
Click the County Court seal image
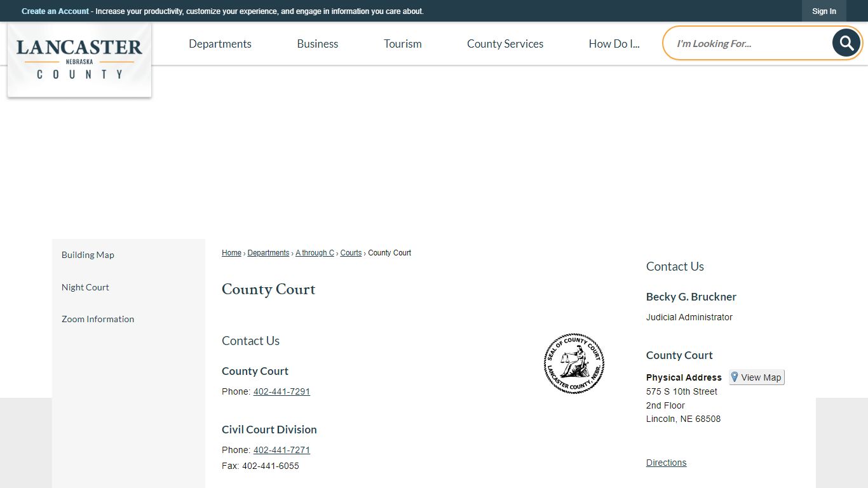tap(574, 363)
